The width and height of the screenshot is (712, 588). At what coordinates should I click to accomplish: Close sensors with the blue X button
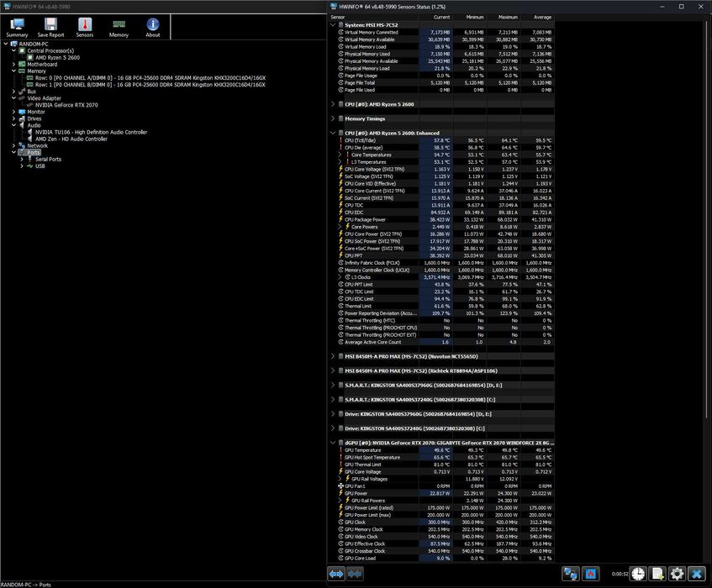click(697, 574)
